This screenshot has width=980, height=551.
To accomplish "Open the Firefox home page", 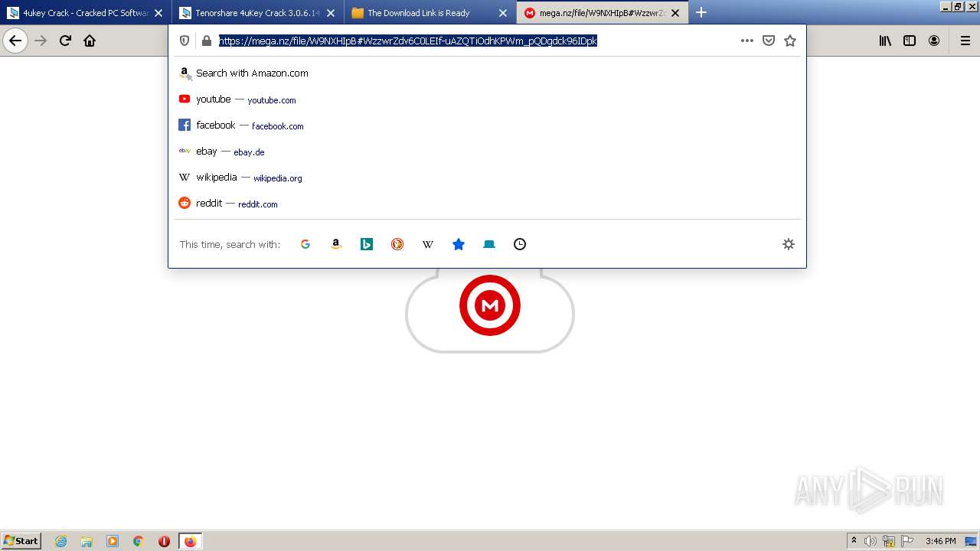I will [90, 41].
